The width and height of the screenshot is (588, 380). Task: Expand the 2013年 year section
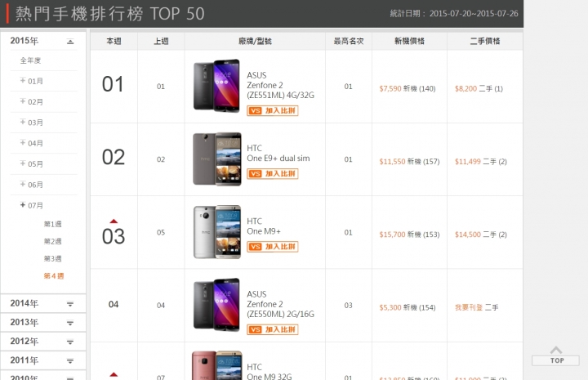click(x=70, y=323)
